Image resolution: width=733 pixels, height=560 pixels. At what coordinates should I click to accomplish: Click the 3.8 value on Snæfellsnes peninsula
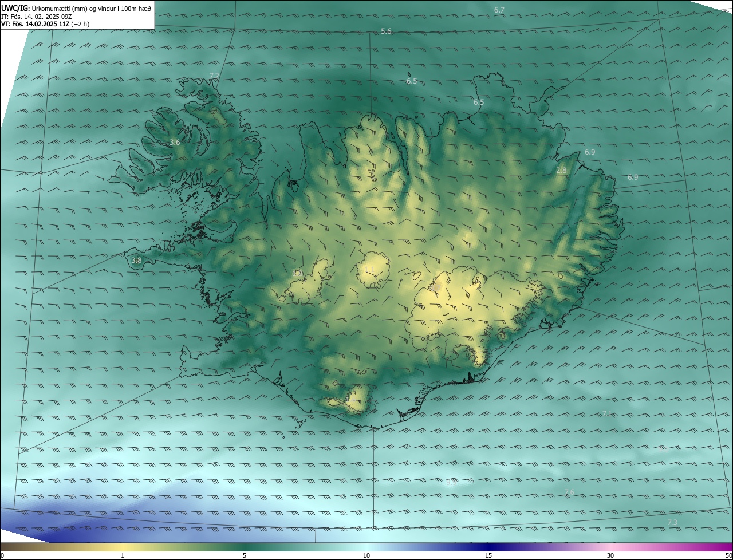[x=136, y=261]
